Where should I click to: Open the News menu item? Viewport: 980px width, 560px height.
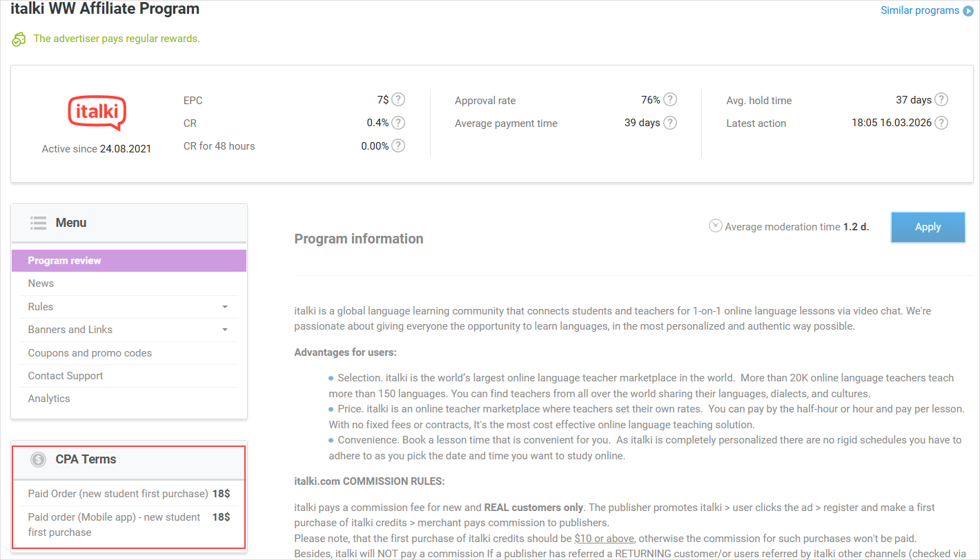pos(41,283)
